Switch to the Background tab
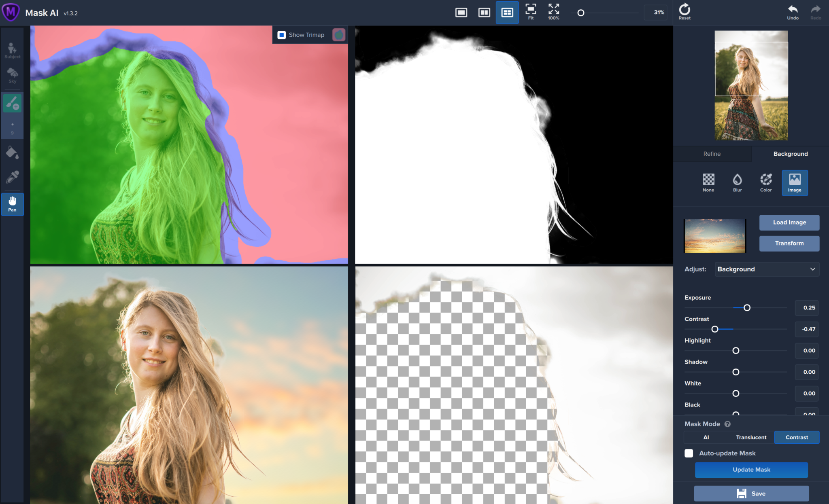 click(790, 154)
